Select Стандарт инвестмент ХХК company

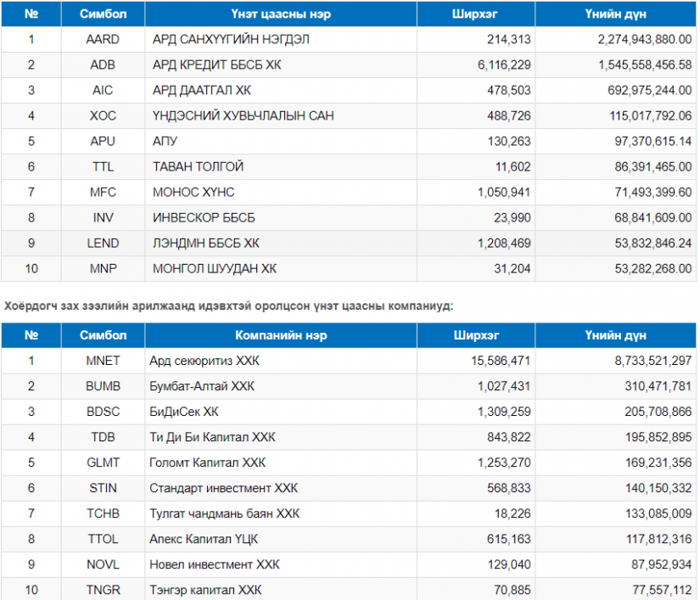pos(224,487)
